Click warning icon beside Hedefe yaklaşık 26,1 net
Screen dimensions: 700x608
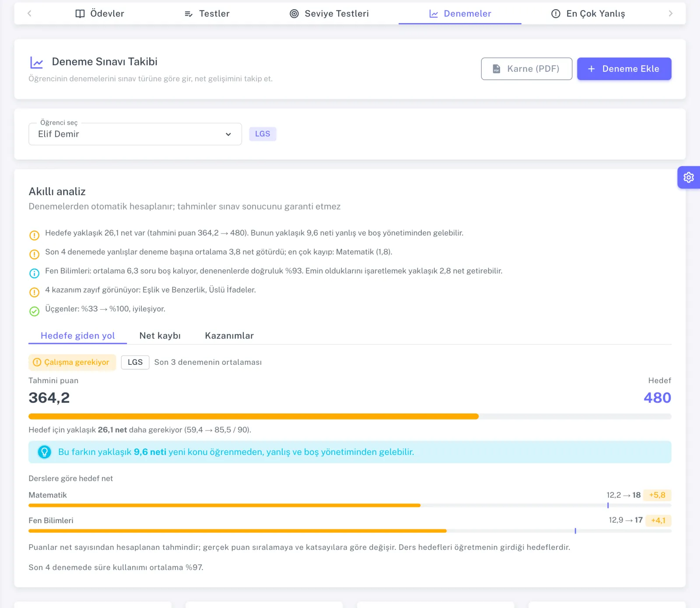34,235
